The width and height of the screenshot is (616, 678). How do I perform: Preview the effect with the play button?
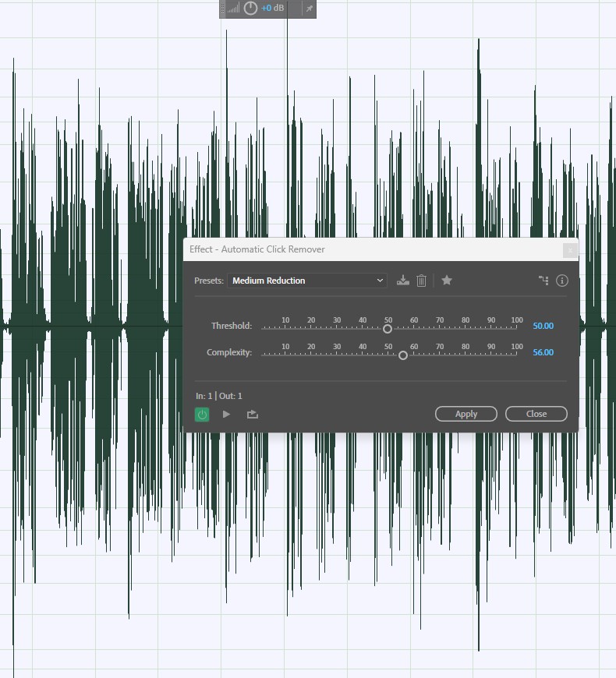pos(227,415)
